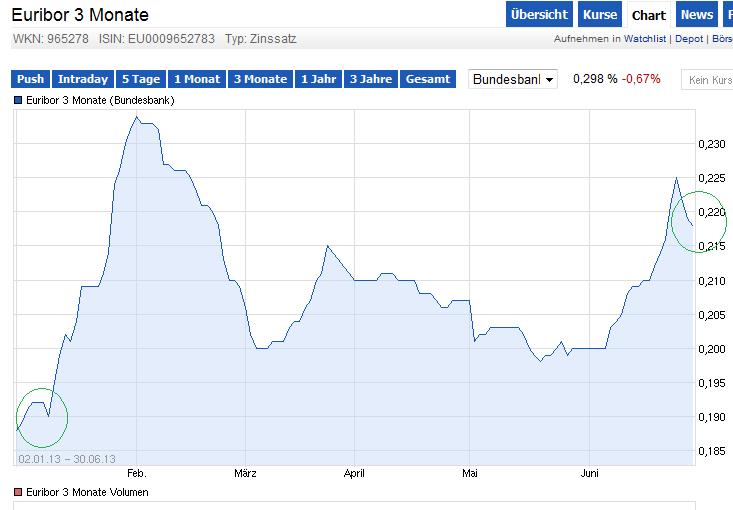Switch to the Kurse tab

tap(600, 15)
